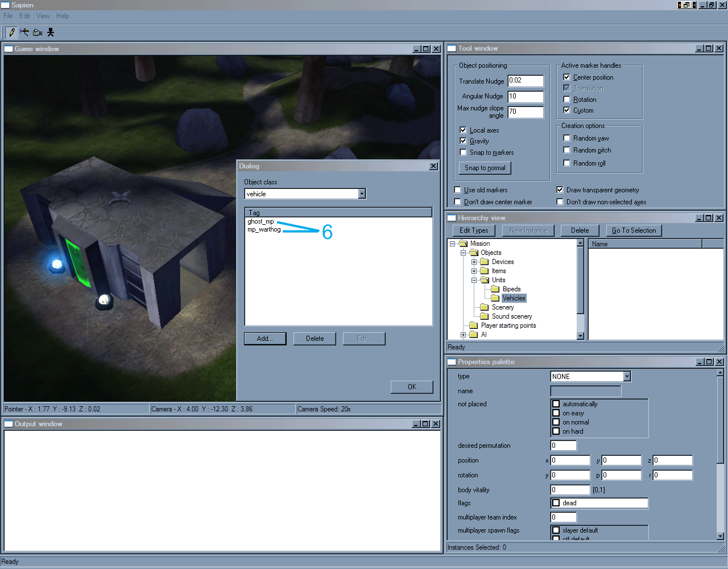The width and height of the screenshot is (728, 569).
Task: Select ghost_mp tag in the list
Action: (260, 221)
